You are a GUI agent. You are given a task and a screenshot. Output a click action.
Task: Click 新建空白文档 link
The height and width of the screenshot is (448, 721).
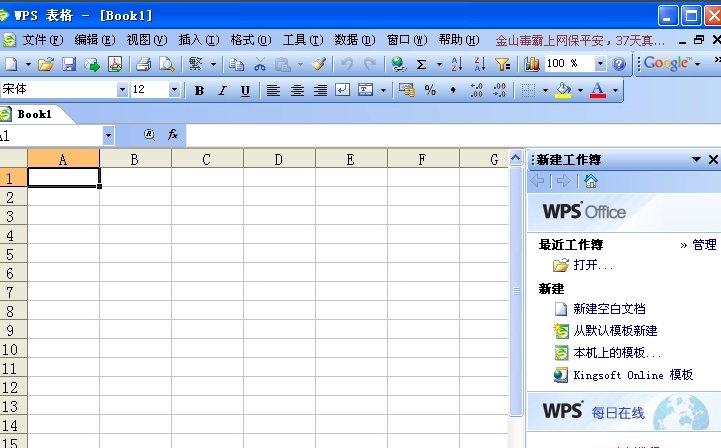coord(609,309)
